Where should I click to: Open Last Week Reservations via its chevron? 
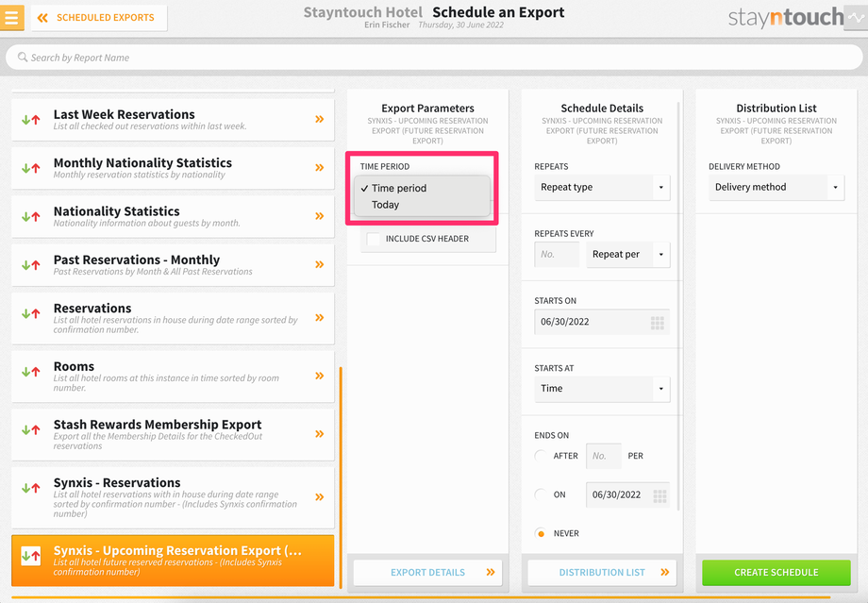coord(320,119)
